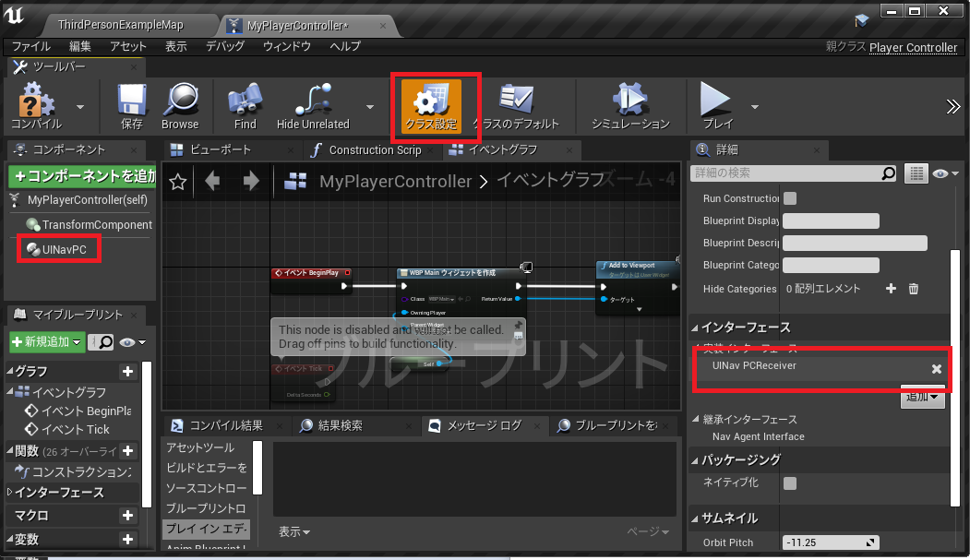This screenshot has height=560, width=970.
Task: Switch to Construction Script tab
Action: coord(375,149)
